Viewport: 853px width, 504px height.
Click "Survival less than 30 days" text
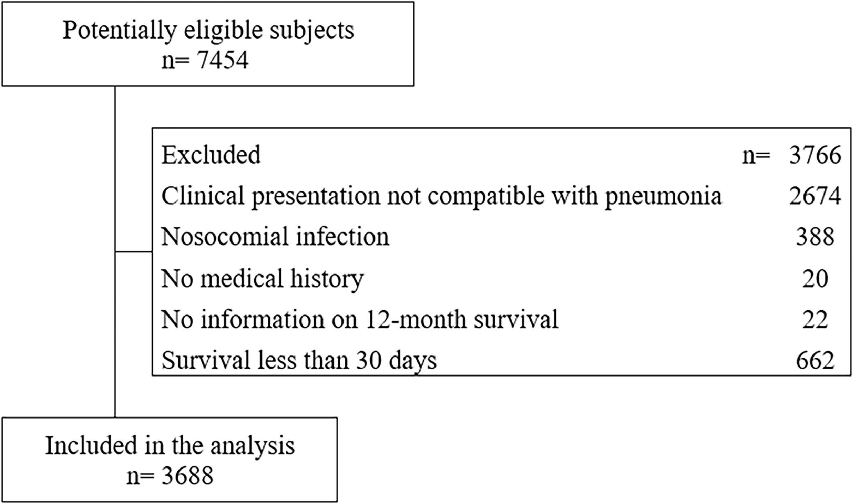(x=299, y=360)
